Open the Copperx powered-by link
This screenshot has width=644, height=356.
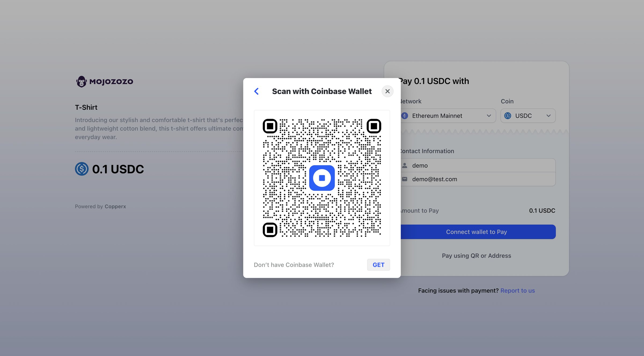coord(115,206)
